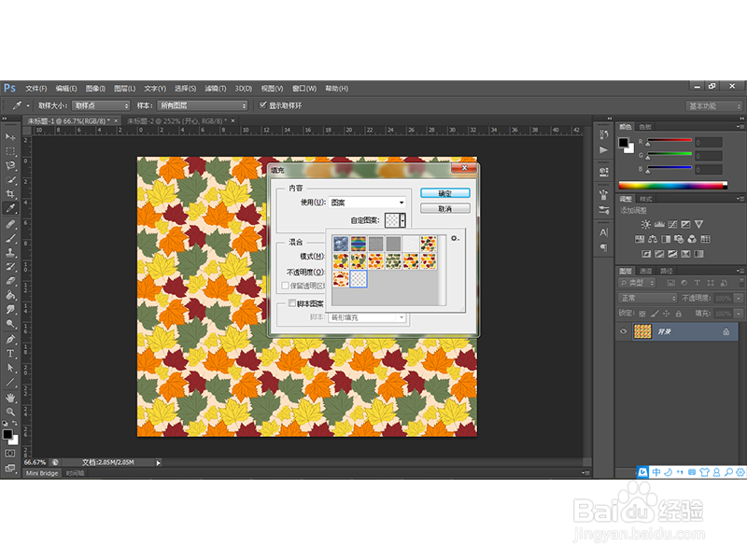Open layer blend mode 正常 dropdown
747x560 pixels.
[647, 298]
